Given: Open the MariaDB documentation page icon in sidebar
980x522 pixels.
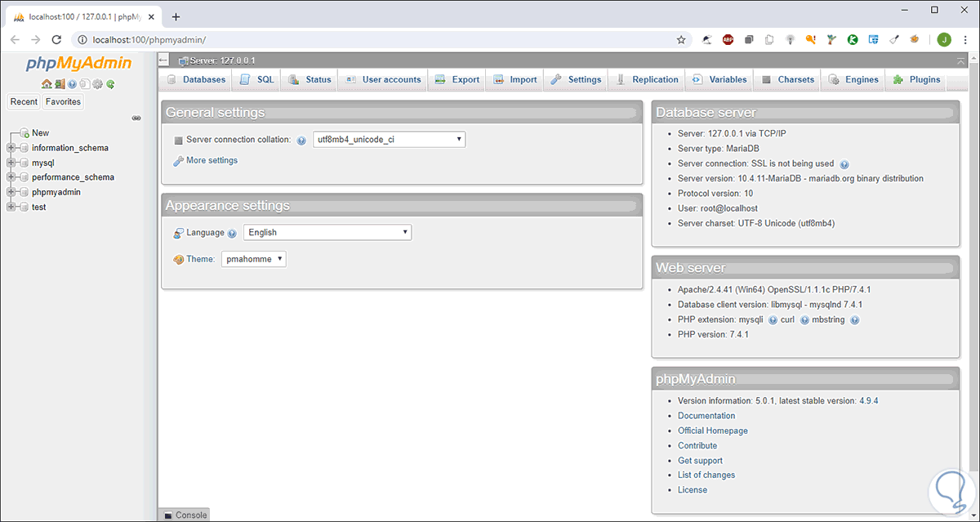Looking at the screenshot, I should 84,83.
